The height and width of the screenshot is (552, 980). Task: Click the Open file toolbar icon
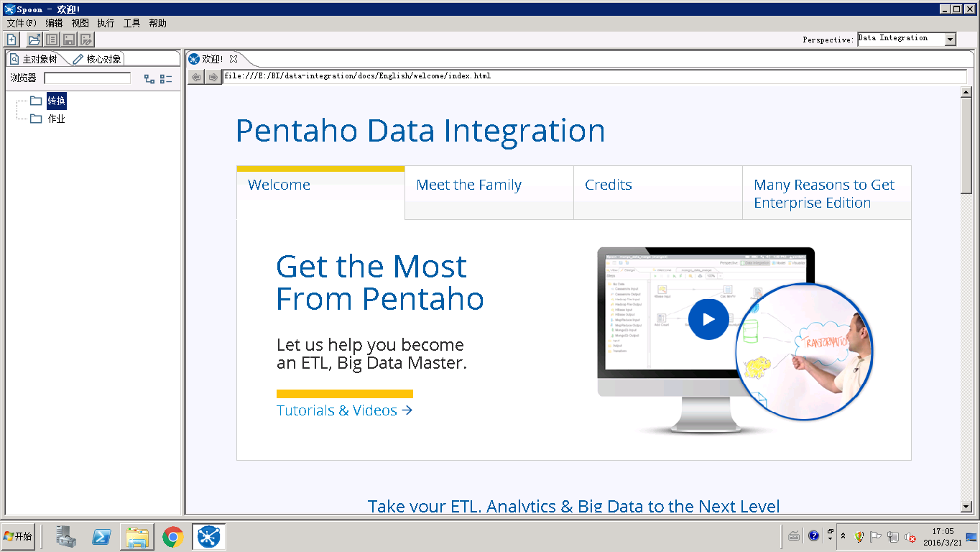34,40
